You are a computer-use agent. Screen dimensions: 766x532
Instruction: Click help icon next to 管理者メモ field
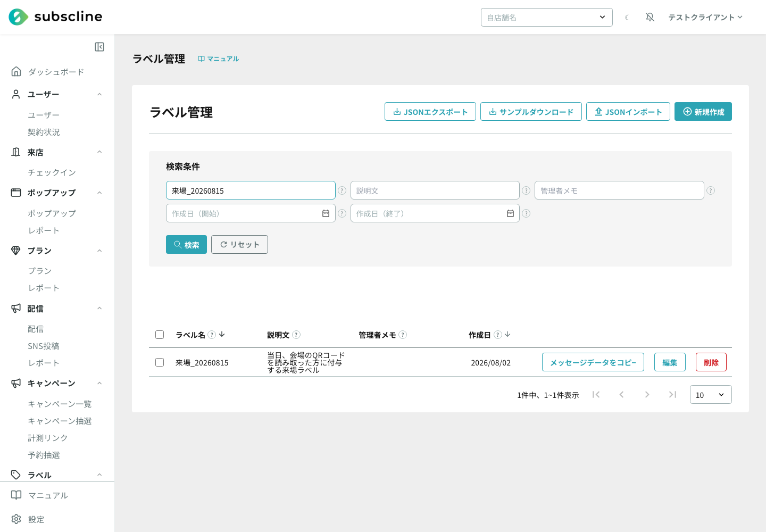point(711,190)
